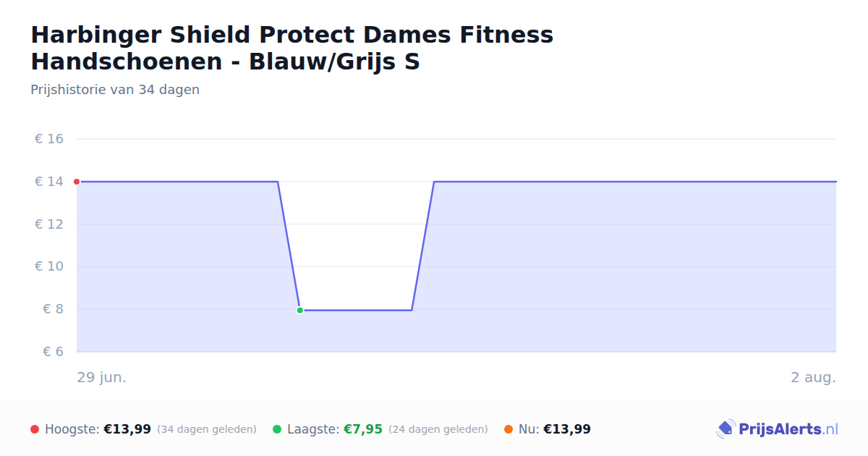Image resolution: width=868 pixels, height=456 pixels.
Task: Click the € 14 axis label
Action: pos(49,182)
